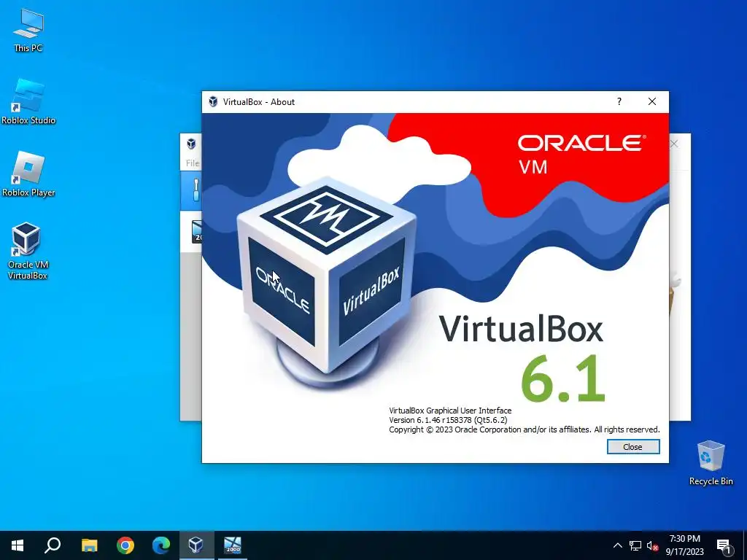Click the VirtualBox Manager window title icon
This screenshot has width=747, height=560.
191,144
